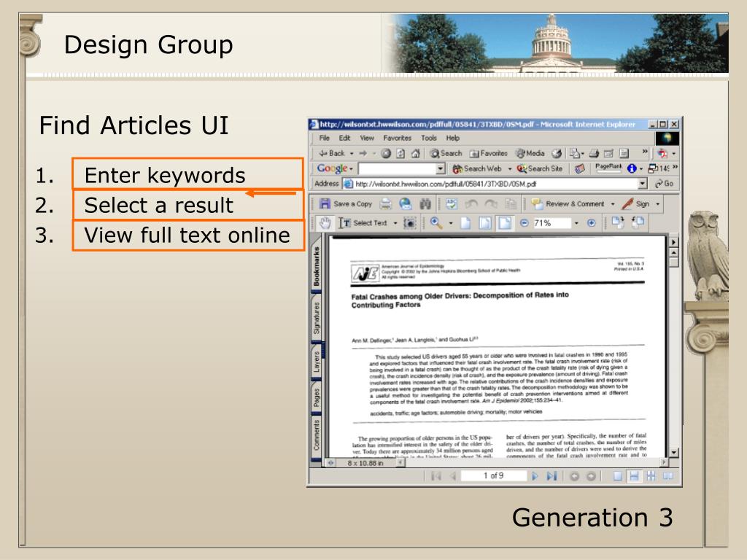This screenshot has width=747, height=560.
Task: Open the Google logo dropdown menu
Action: pyautogui.click(x=335, y=168)
